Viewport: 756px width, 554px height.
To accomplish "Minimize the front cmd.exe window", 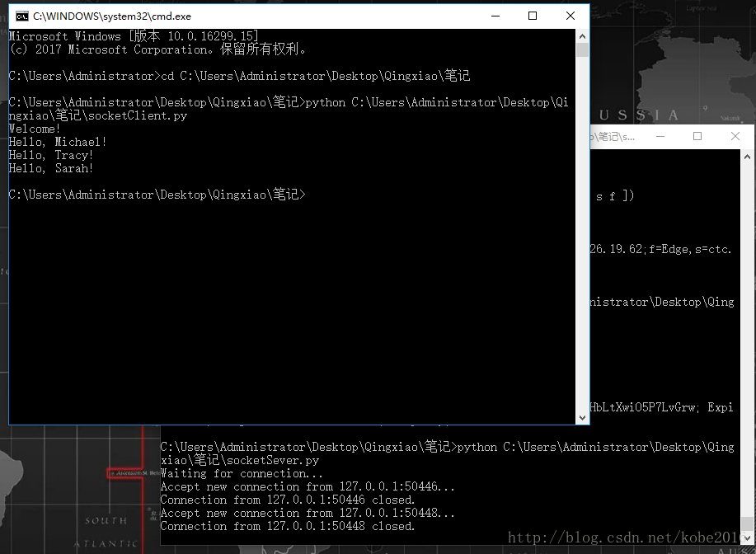I will pos(495,16).
